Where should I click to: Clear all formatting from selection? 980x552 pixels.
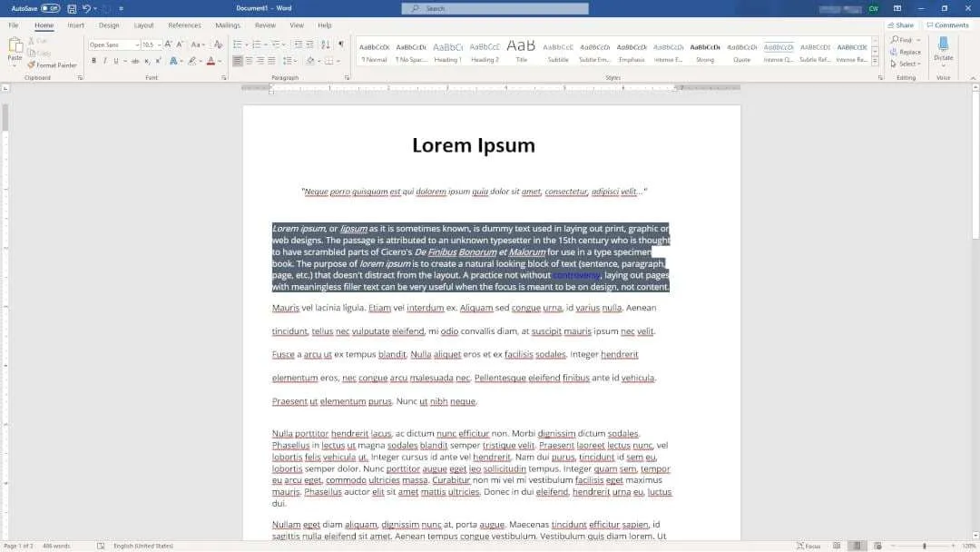pyautogui.click(x=218, y=44)
